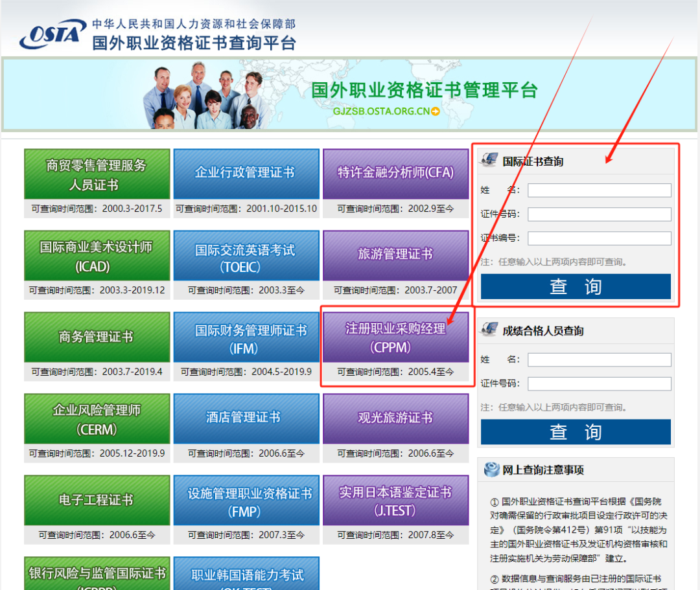Click text 可查询时间范围：2005.4至今
700x590 pixels.
coord(395,372)
